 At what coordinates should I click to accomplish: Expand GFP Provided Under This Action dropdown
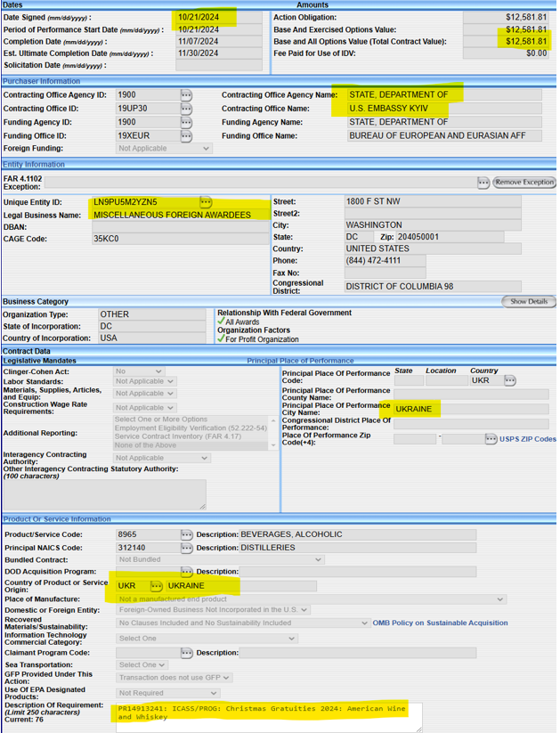[x=174, y=678]
